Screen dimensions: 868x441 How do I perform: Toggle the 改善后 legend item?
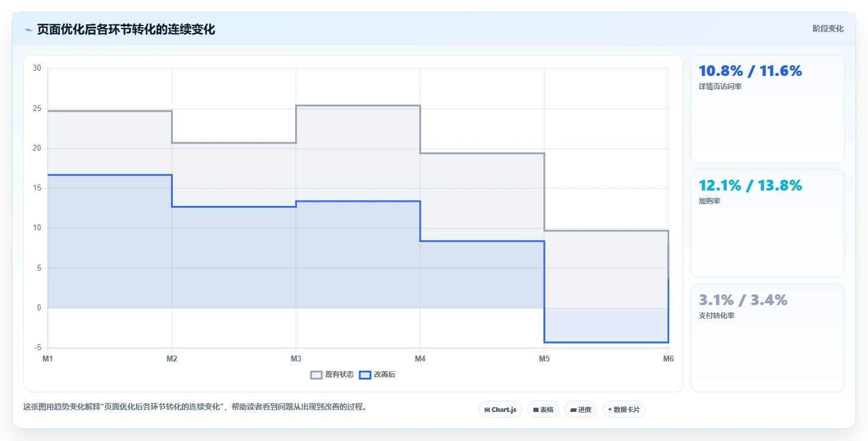(x=378, y=375)
